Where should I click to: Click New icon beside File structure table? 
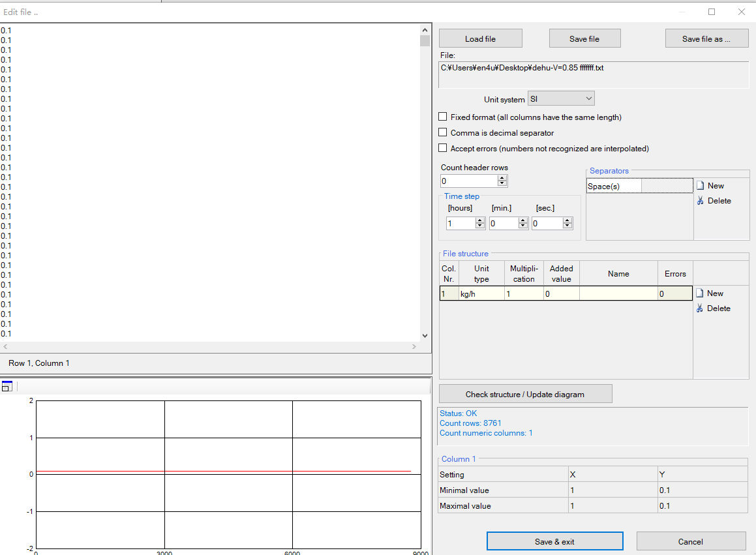pyautogui.click(x=700, y=293)
